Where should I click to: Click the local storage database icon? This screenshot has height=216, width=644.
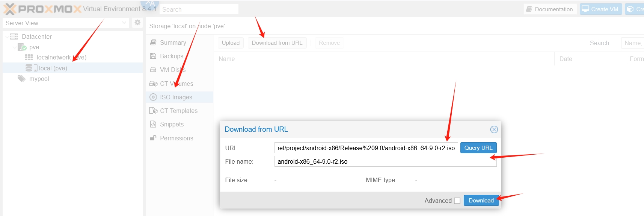(x=29, y=68)
